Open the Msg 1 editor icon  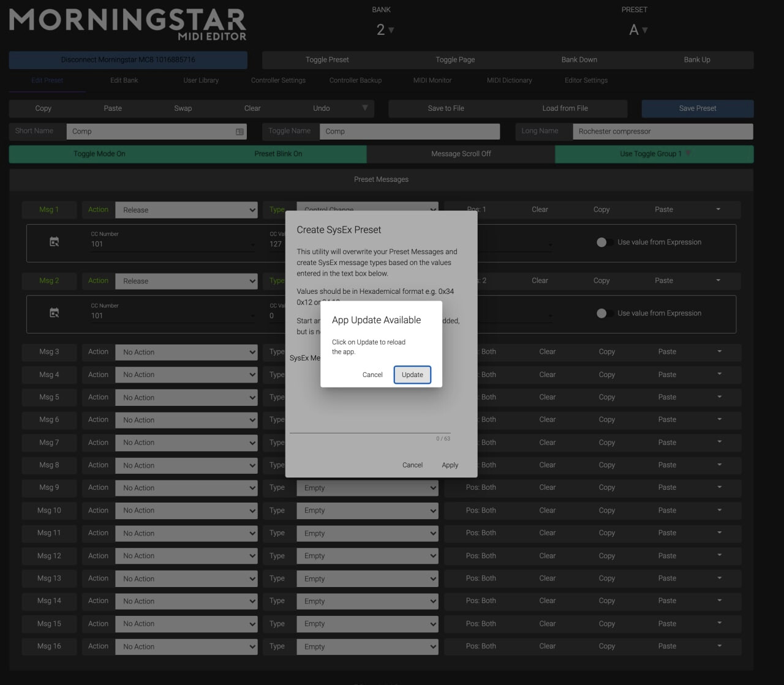point(55,242)
